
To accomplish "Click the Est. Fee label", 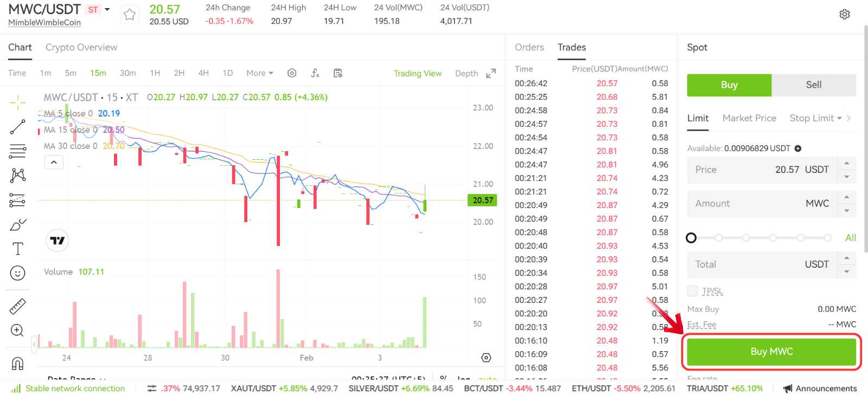I will pyautogui.click(x=701, y=325).
